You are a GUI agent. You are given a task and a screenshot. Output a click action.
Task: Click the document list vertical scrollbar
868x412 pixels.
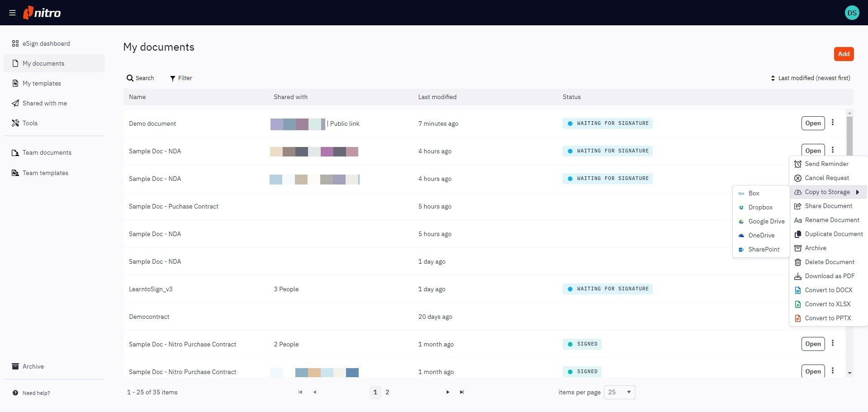pyautogui.click(x=849, y=136)
